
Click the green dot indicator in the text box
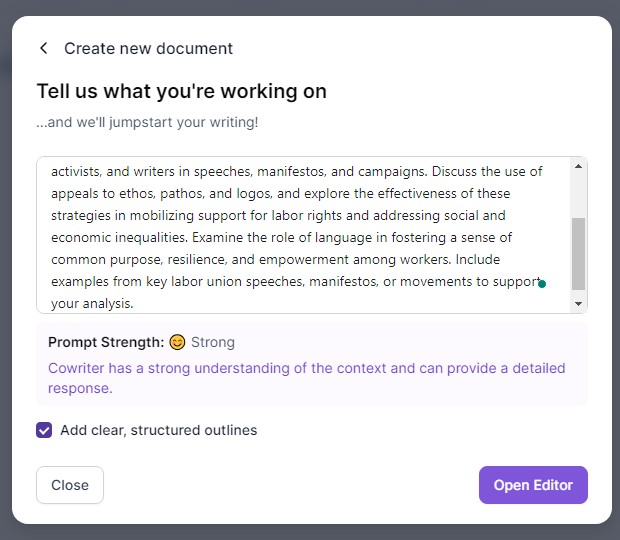542,283
